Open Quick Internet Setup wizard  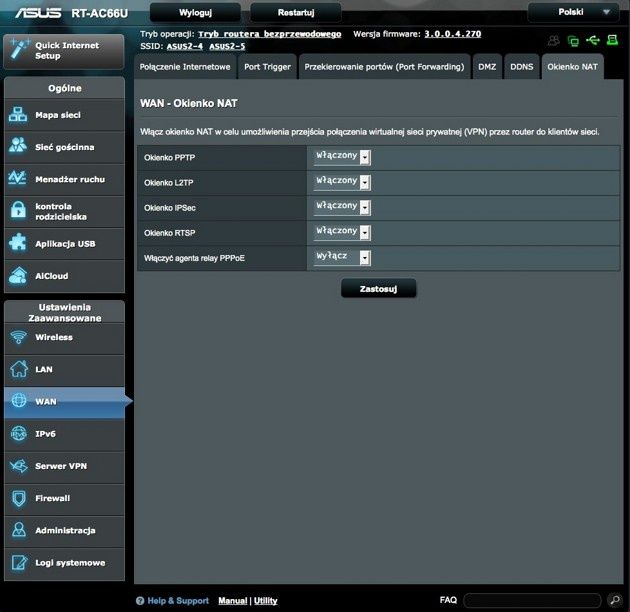coord(64,51)
